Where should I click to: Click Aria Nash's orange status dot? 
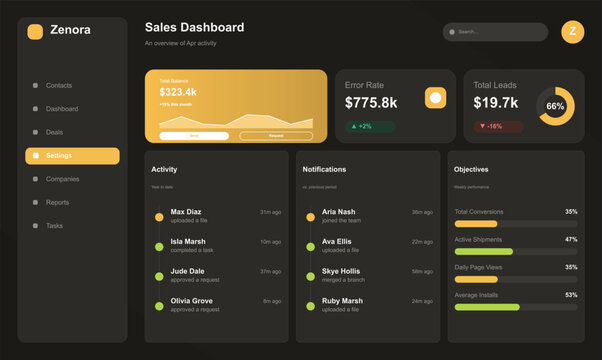311,217
